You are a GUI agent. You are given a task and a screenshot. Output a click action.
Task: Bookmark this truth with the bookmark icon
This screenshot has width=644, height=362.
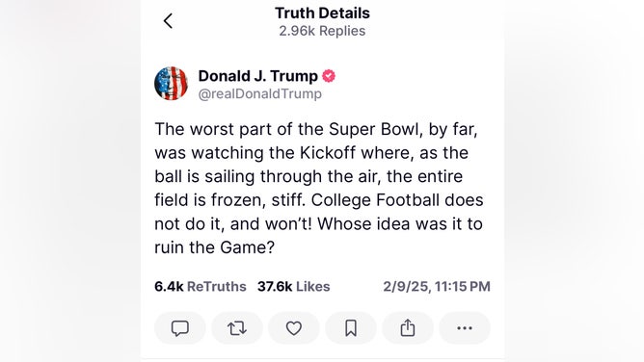[351, 328]
